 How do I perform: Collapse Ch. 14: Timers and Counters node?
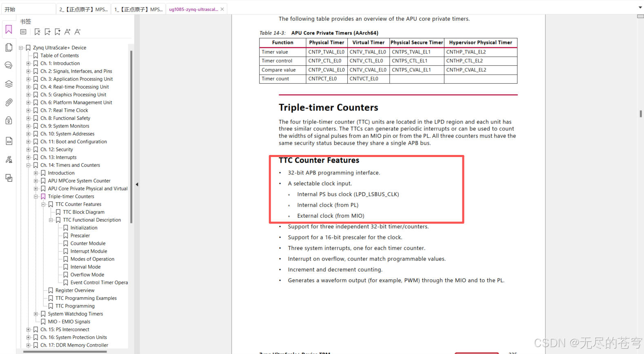tap(28, 165)
